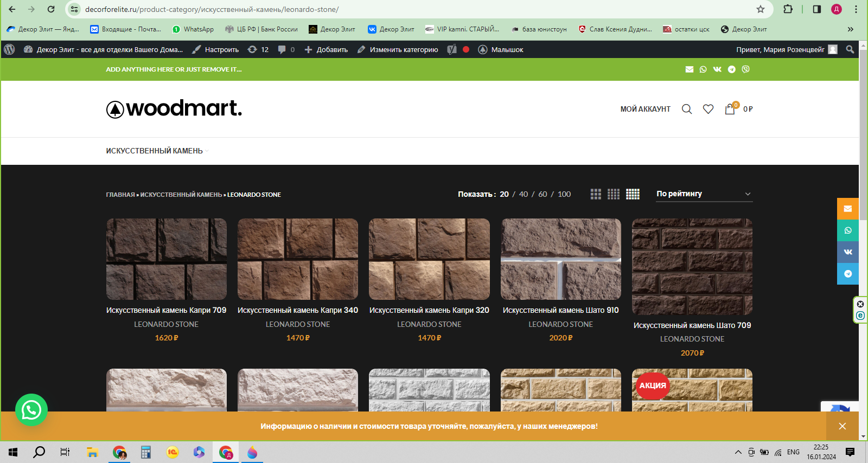Image resolution: width=868 pixels, height=463 pixels.
Task: Open the wishlist heart icon
Action: click(x=708, y=109)
